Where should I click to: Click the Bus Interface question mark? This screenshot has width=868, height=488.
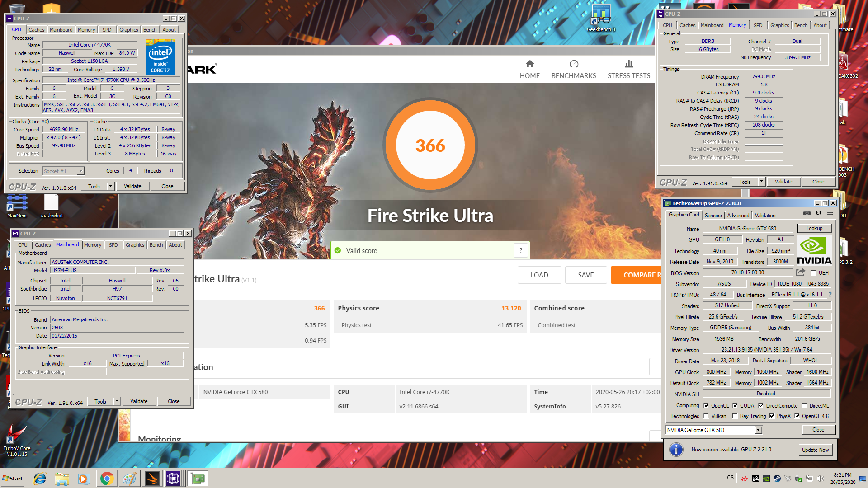830,295
